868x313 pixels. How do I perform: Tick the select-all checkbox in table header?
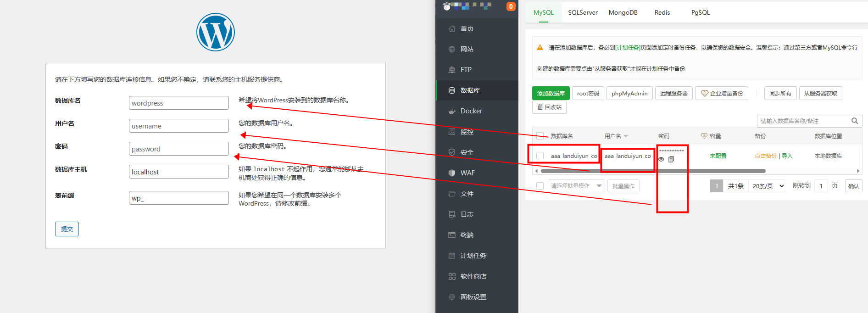pos(540,136)
